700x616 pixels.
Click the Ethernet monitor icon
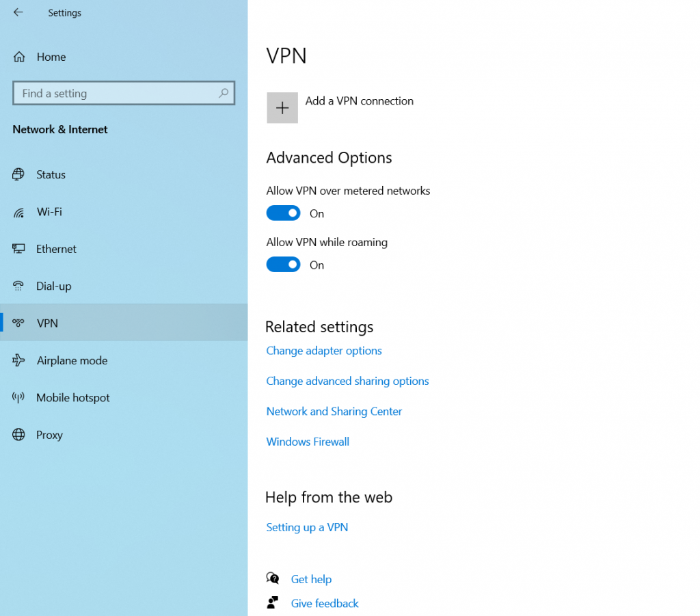pyautogui.click(x=18, y=249)
